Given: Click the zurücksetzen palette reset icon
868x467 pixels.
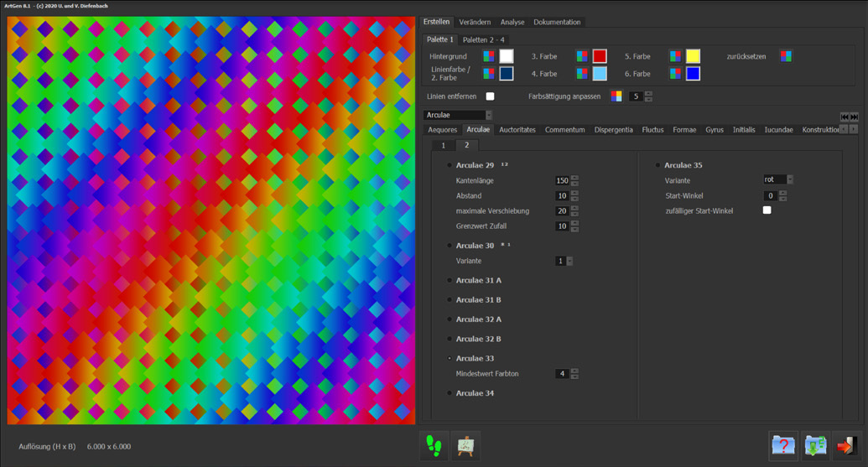Looking at the screenshot, I should click(786, 56).
